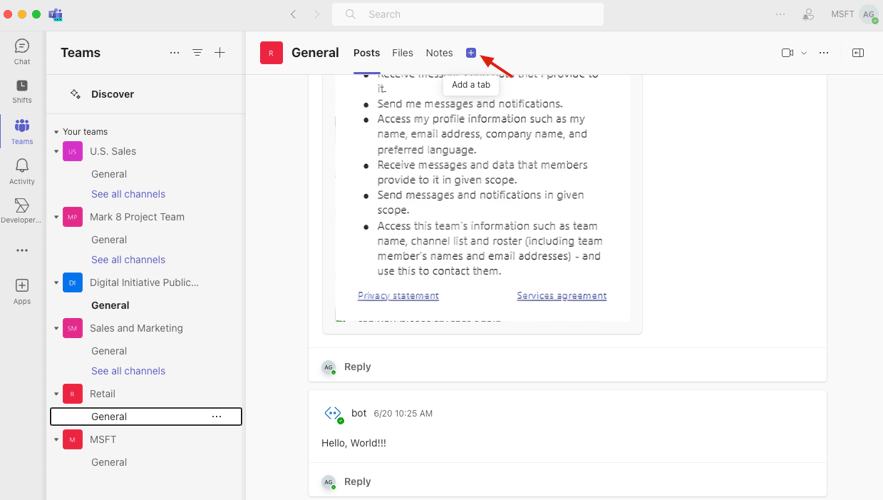The image size is (883, 500).
Task: Open the Digital Initiative team avatar
Action: pyautogui.click(x=73, y=283)
